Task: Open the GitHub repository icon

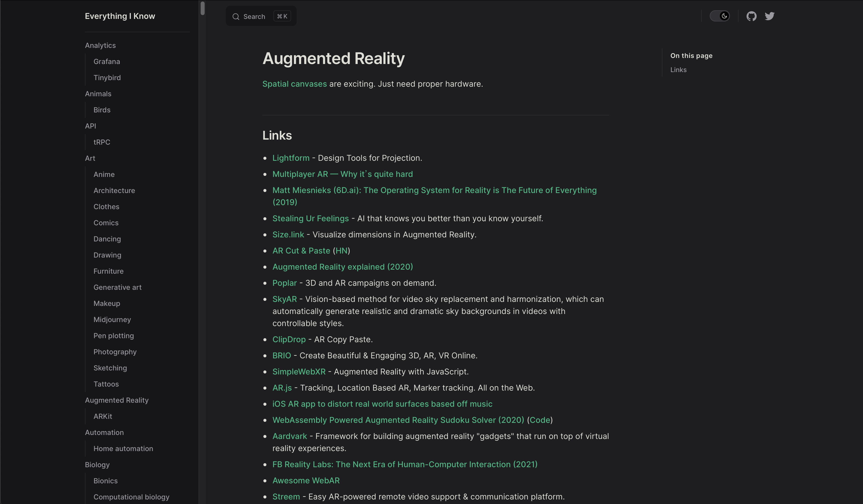Action: 751,16
